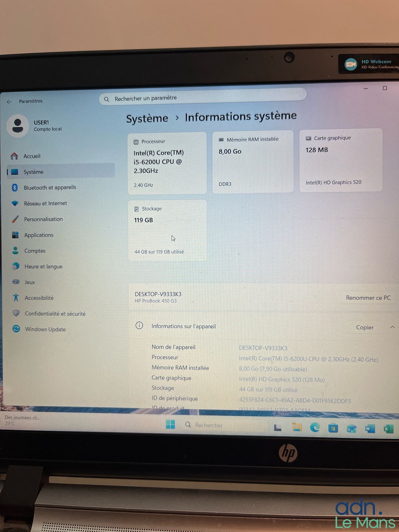Click the Rechercher un paramètre search field
The height and width of the screenshot is (532, 399).
coord(202,97)
